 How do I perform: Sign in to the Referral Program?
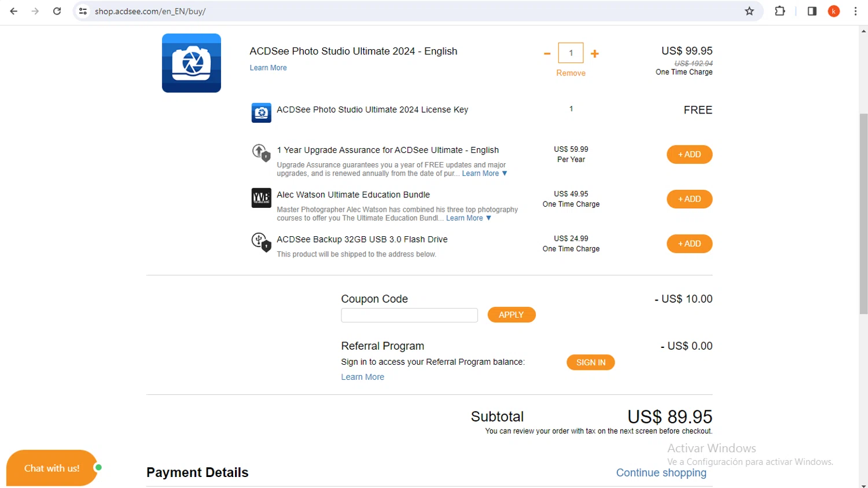coord(591,362)
